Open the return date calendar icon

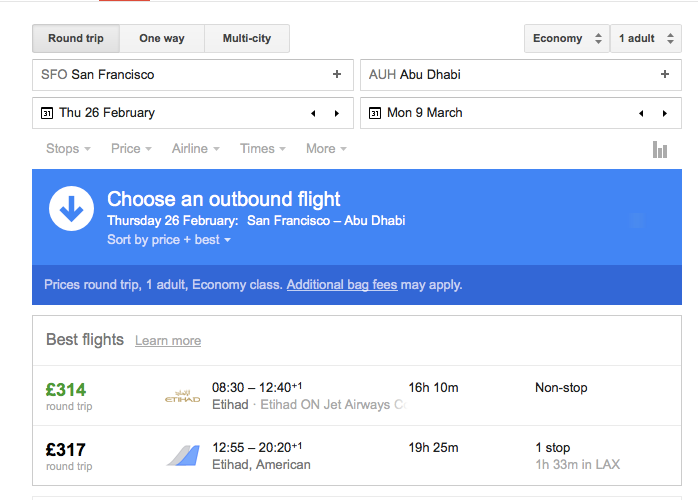point(375,113)
